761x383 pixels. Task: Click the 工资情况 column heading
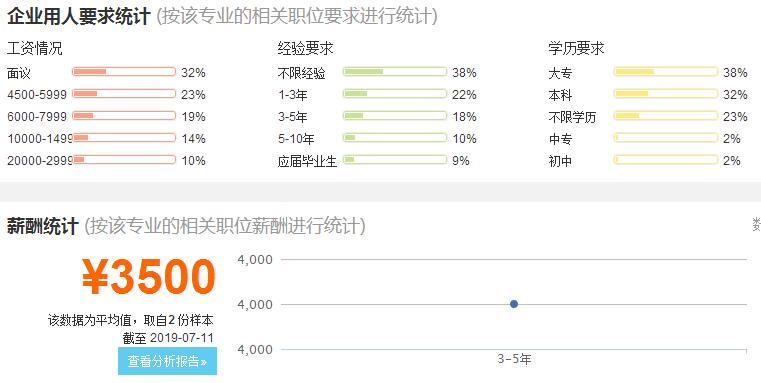34,49
